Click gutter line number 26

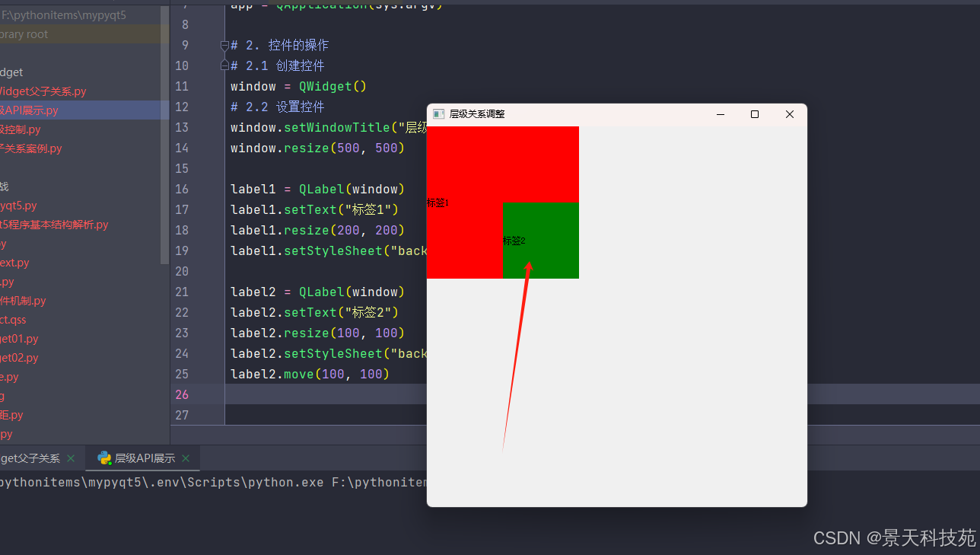pos(181,394)
